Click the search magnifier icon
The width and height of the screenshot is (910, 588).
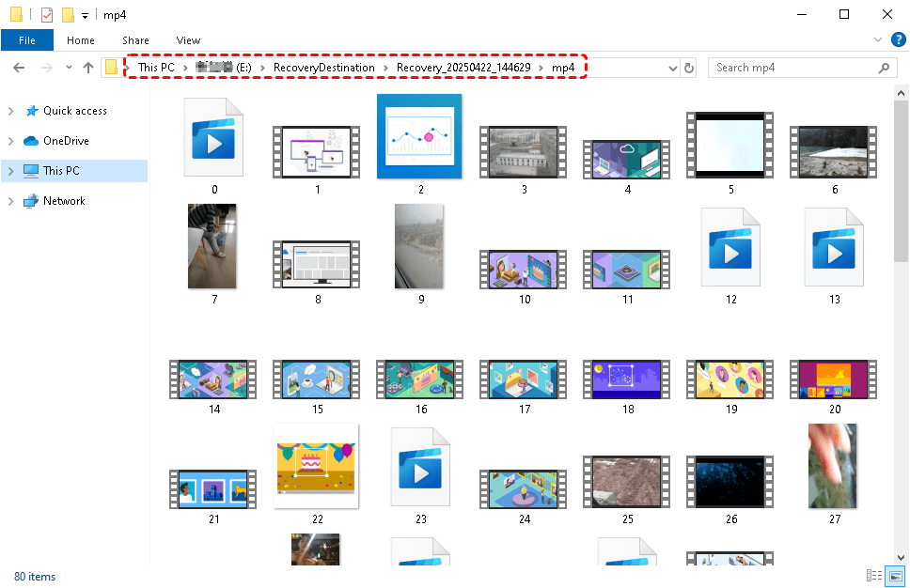tap(884, 68)
